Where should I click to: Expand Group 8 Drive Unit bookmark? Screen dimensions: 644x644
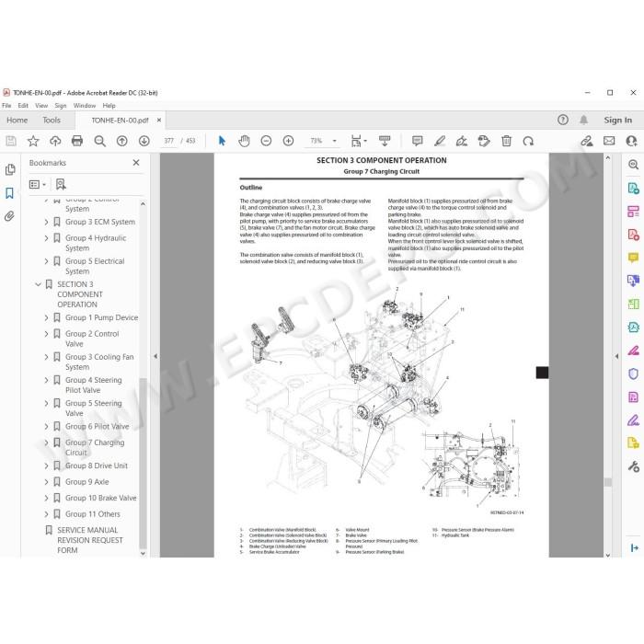(x=46, y=466)
